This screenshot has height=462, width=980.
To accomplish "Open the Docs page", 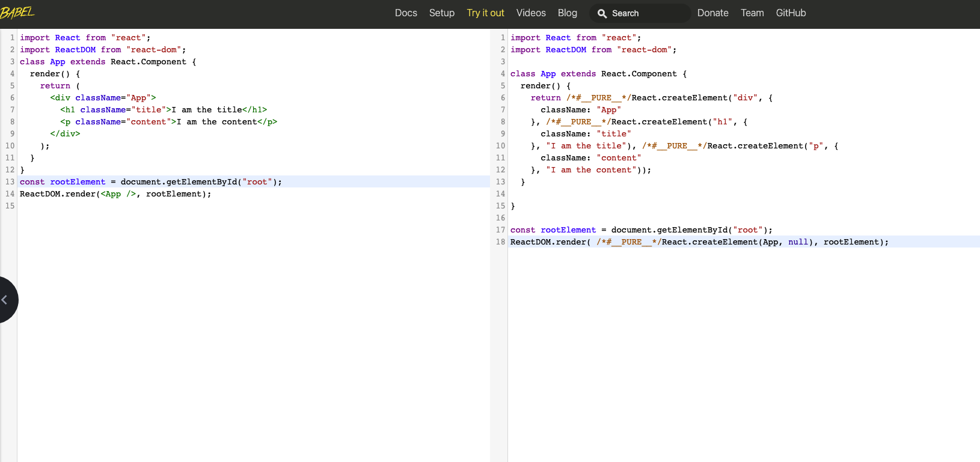I will pos(406,13).
